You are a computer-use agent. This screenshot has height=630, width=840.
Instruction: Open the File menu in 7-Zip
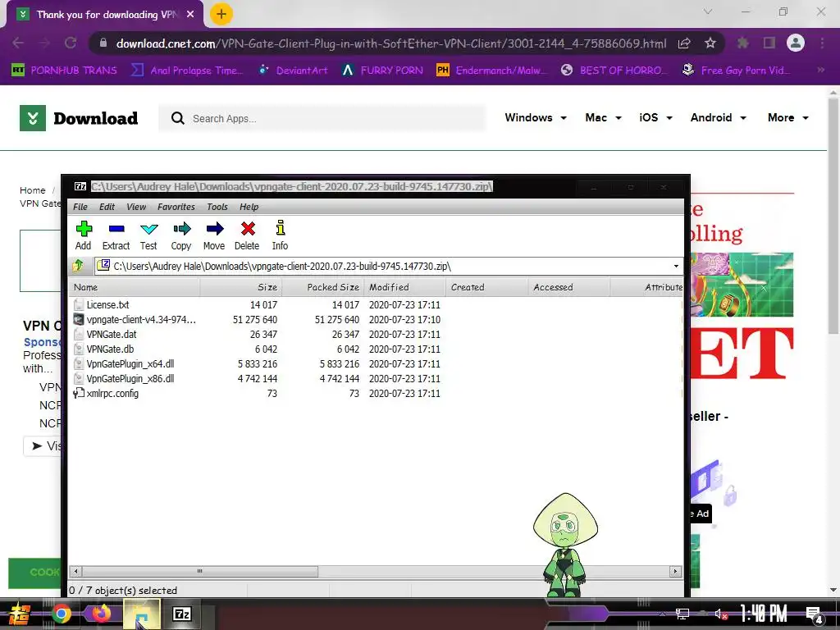click(x=80, y=207)
